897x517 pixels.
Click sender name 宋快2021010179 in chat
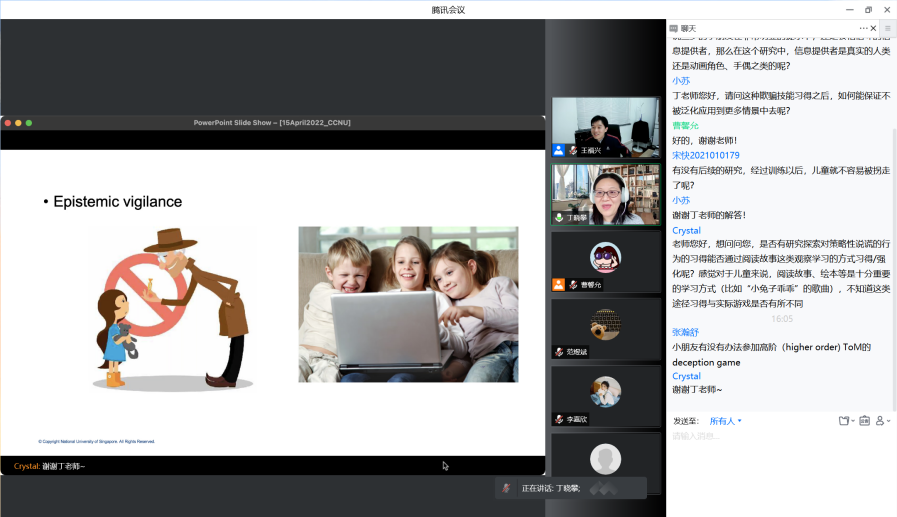pyautogui.click(x=705, y=155)
